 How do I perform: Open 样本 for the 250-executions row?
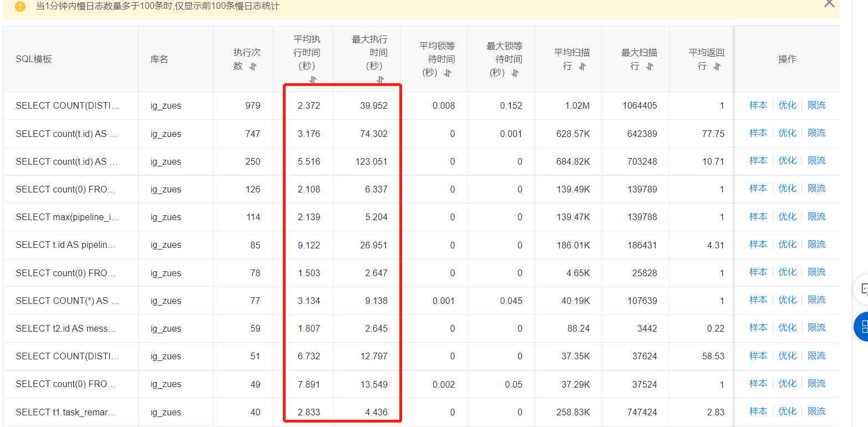coord(758,161)
